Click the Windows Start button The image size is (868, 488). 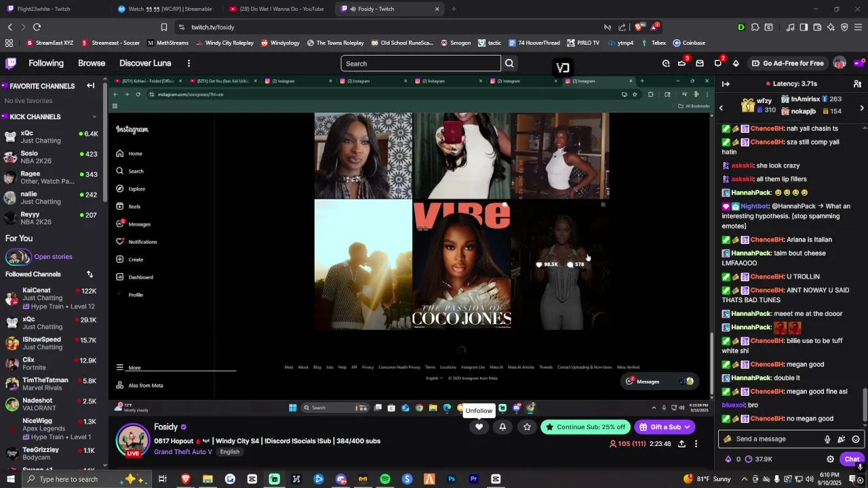(10, 479)
